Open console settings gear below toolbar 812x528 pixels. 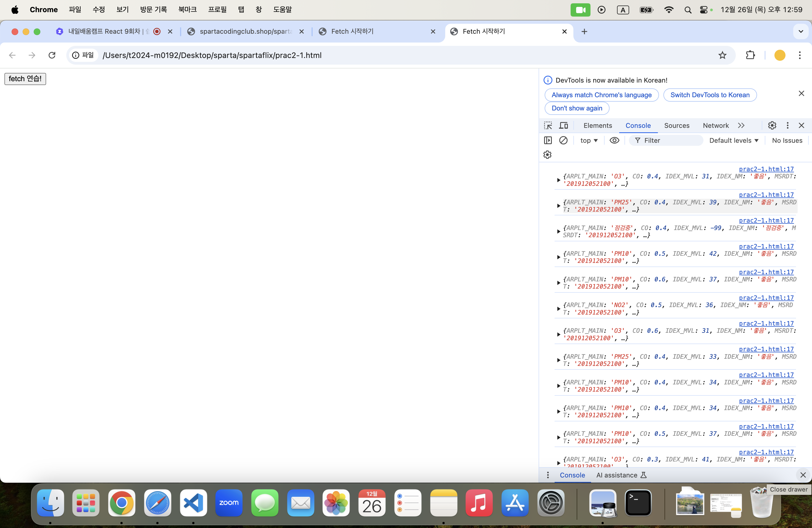click(547, 155)
